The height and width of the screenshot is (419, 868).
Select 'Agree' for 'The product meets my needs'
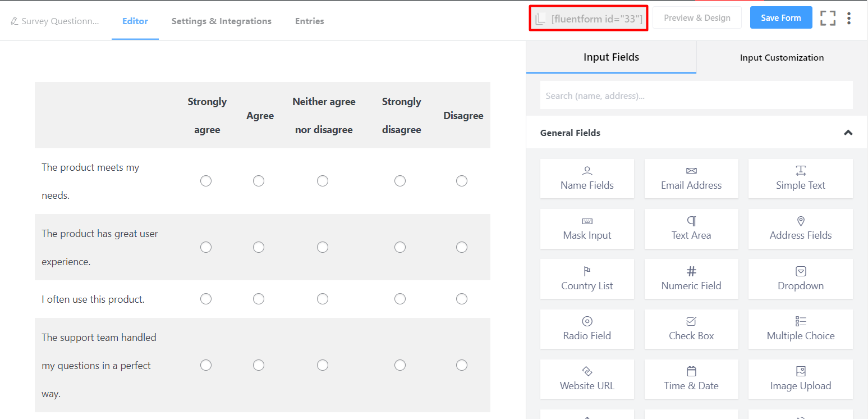click(259, 181)
